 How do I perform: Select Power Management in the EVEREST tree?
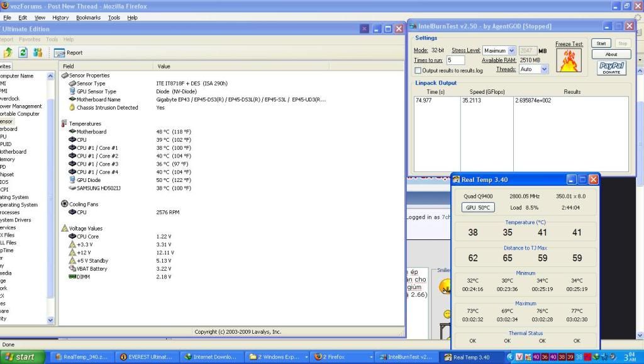(21, 106)
